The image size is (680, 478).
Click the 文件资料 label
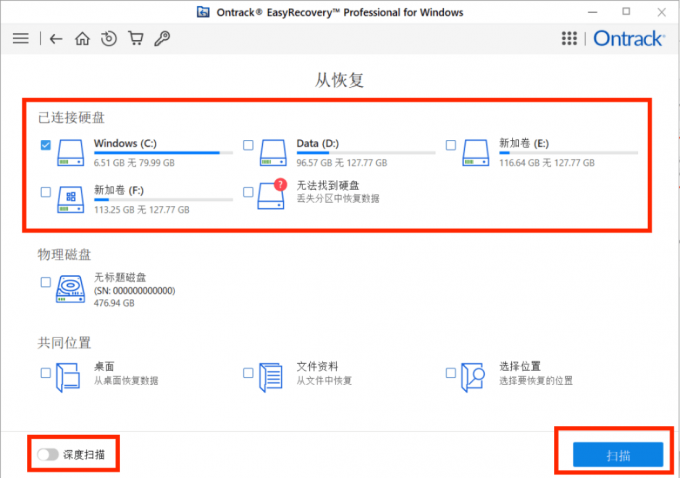317,367
